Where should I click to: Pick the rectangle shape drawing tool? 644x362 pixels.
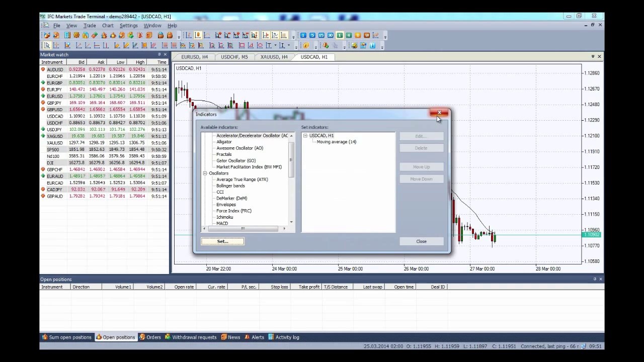(242, 45)
